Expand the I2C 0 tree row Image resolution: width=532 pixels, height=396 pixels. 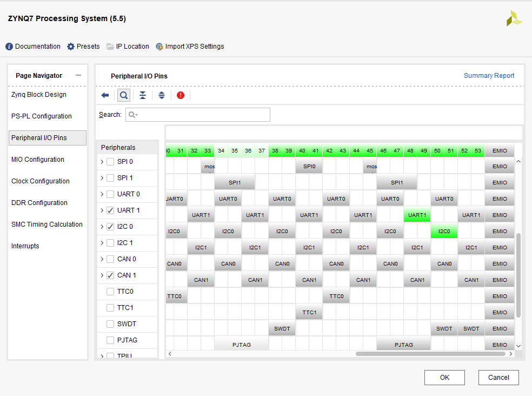click(x=102, y=227)
